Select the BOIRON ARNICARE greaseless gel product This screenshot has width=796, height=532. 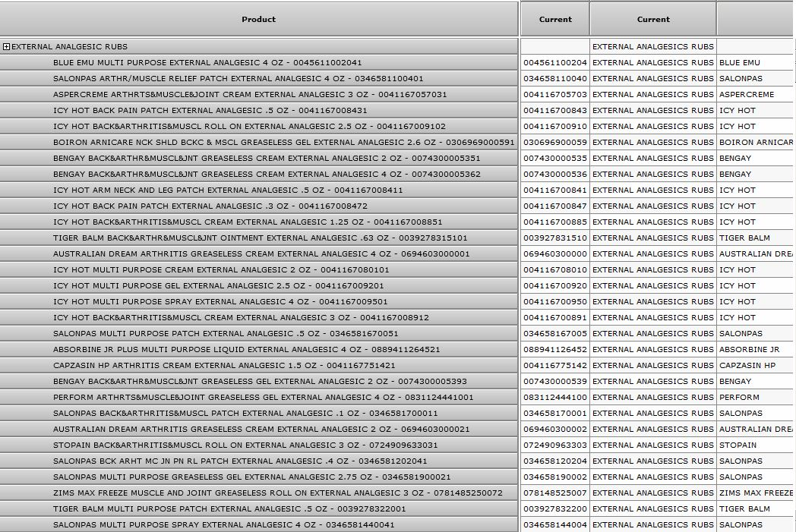point(283,143)
